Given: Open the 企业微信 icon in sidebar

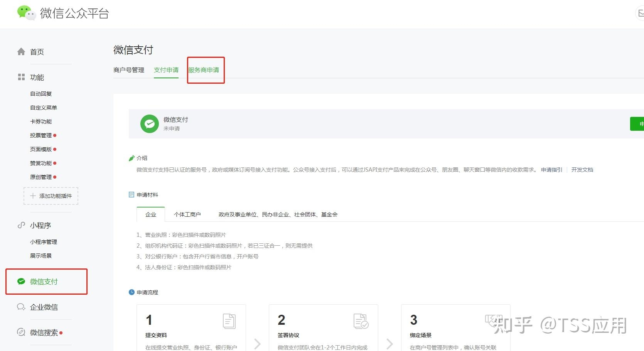Looking at the screenshot, I should tap(21, 307).
